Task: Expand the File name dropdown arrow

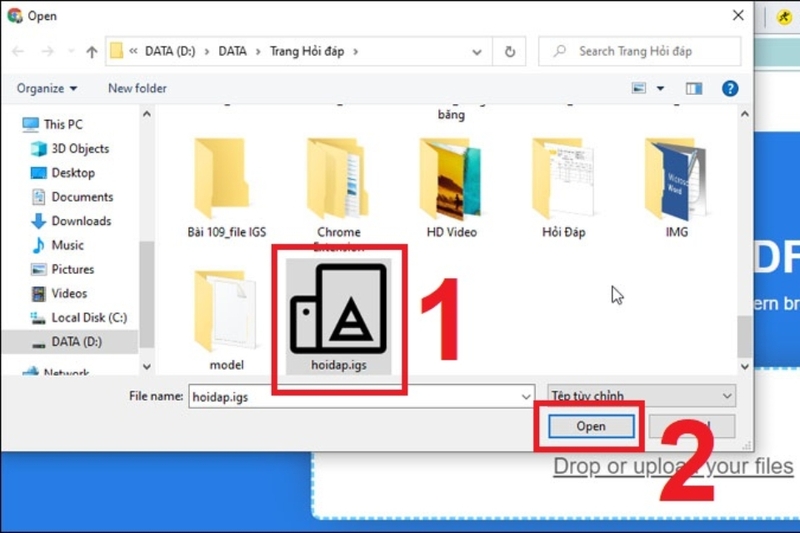Action: 526,396
